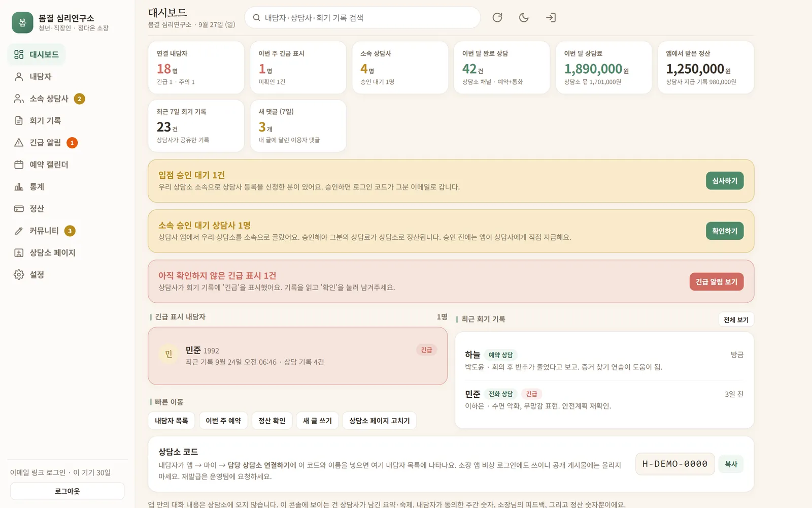Click the 정산 확인 quick link
Screen dimensions: 812x508
coord(272,421)
